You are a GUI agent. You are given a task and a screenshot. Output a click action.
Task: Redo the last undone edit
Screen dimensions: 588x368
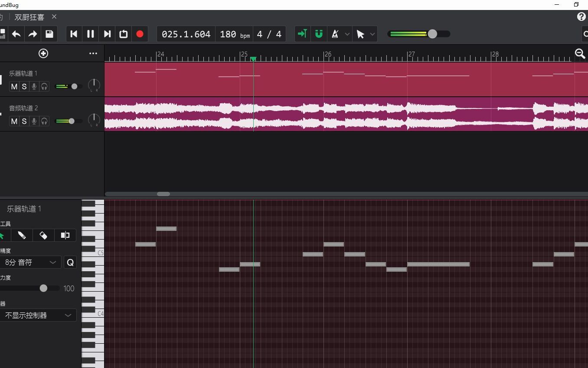[x=33, y=34]
